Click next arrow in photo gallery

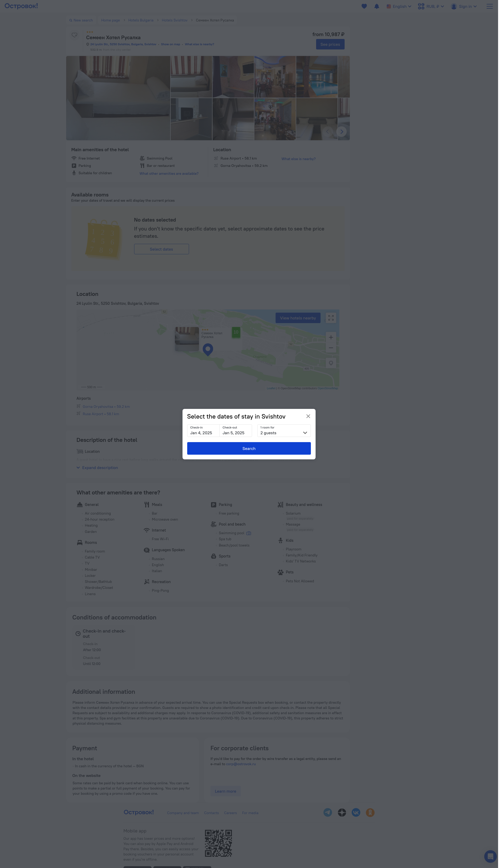[x=341, y=132]
